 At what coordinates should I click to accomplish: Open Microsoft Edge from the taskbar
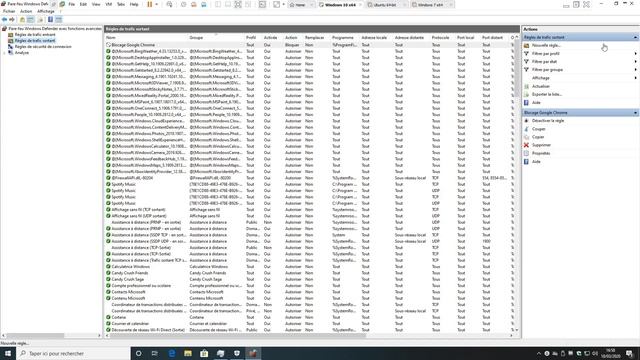click(172, 353)
